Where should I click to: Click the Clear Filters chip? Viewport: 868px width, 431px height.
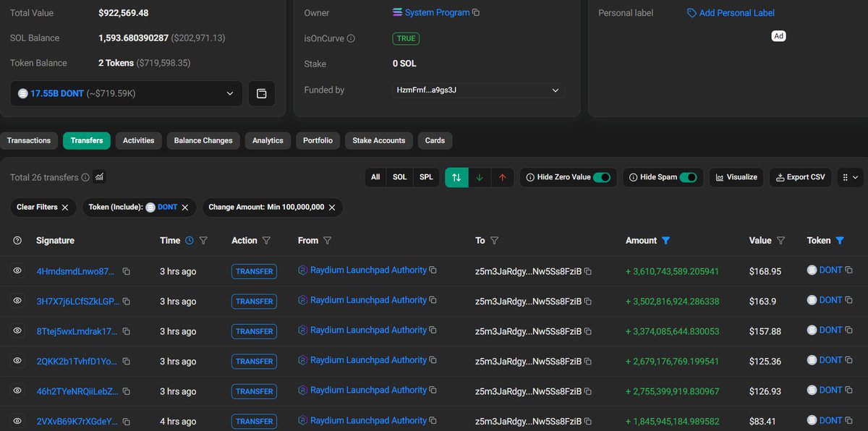tap(43, 208)
